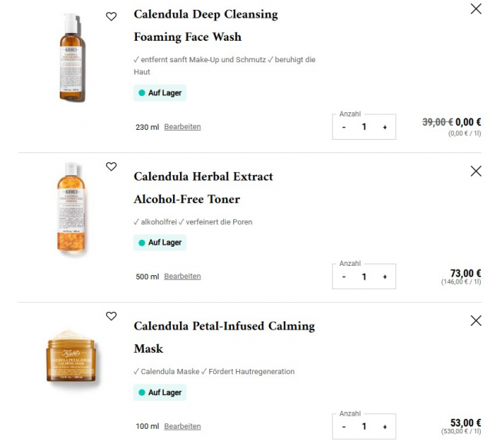500x448 pixels.
Task: Add Calendula Deep Cleansing Face Wash to wishlist
Action: click(x=112, y=16)
